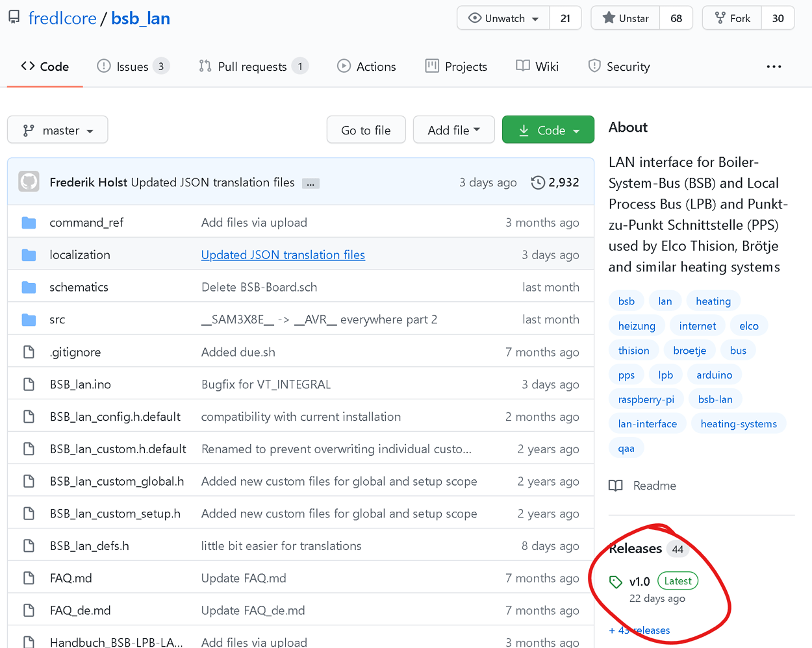
Task: Select the raspberry-pi topic tag
Action: [x=646, y=399]
